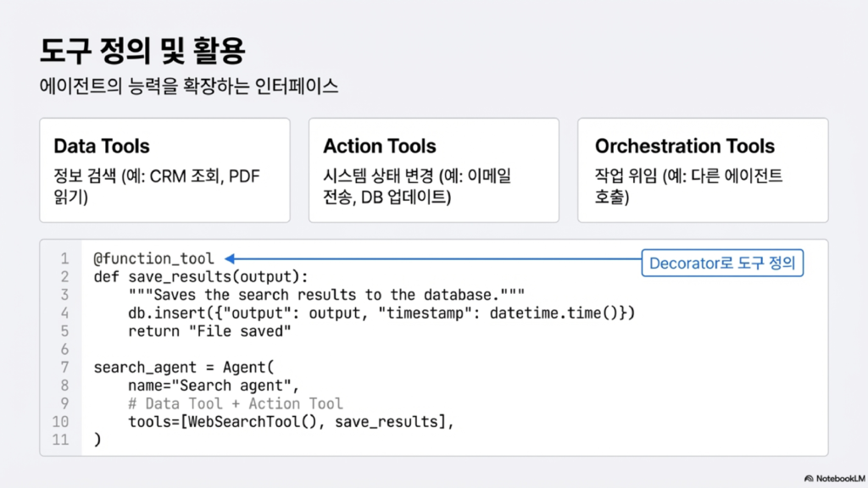Click the slide title "도구 정의 및 활용"
This screenshot has height=488, width=868.
tap(142, 51)
